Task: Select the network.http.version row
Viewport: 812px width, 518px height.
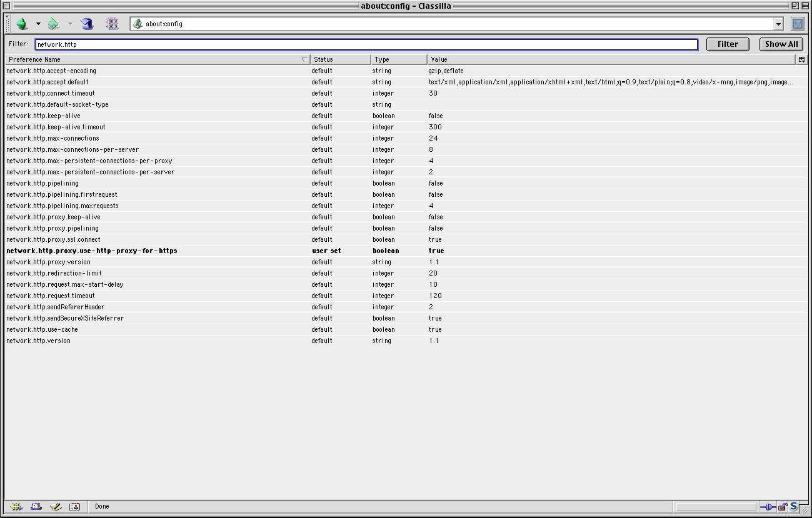Action: pos(406,341)
